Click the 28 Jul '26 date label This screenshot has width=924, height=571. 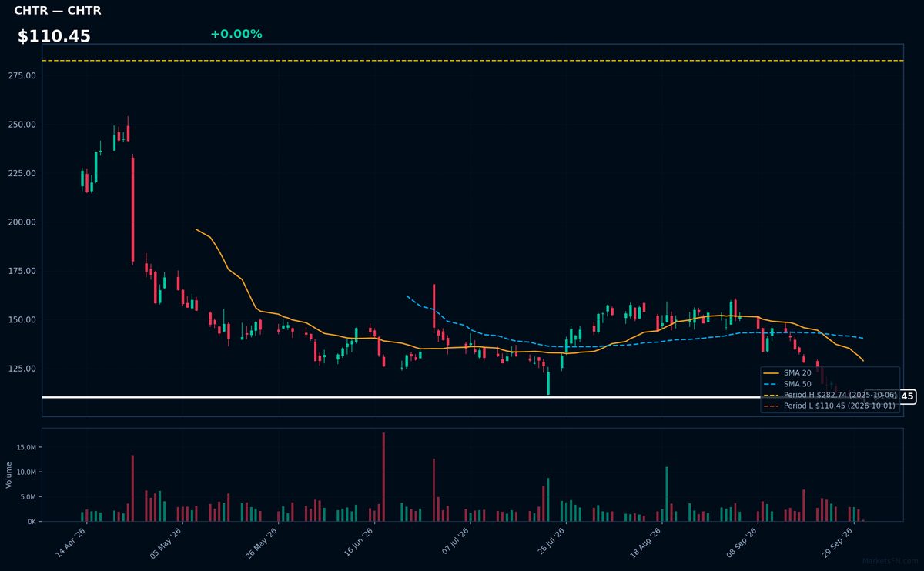pos(550,543)
